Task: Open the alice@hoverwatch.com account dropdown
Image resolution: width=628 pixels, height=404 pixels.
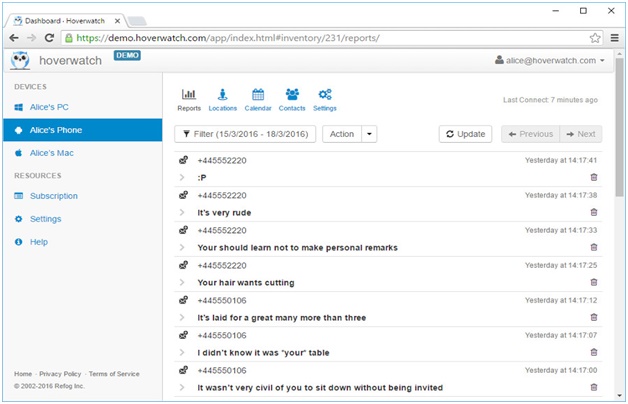Action: (550, 60)
